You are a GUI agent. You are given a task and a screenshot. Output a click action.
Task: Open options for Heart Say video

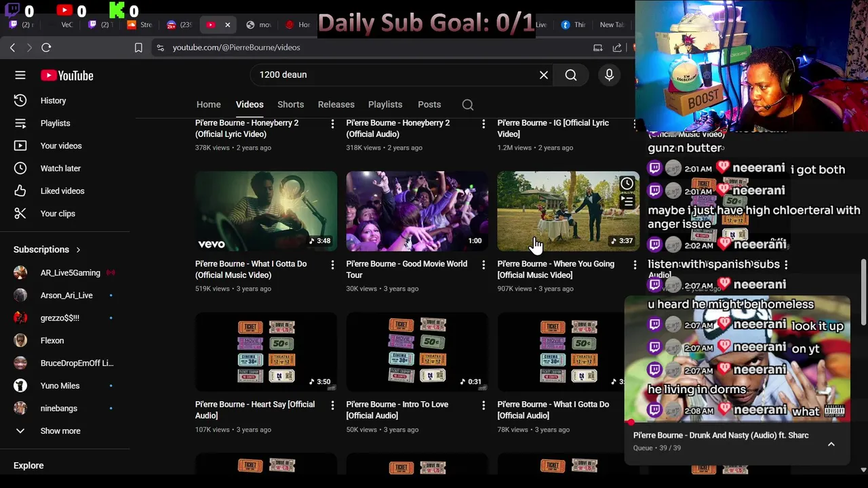(332, 405)
